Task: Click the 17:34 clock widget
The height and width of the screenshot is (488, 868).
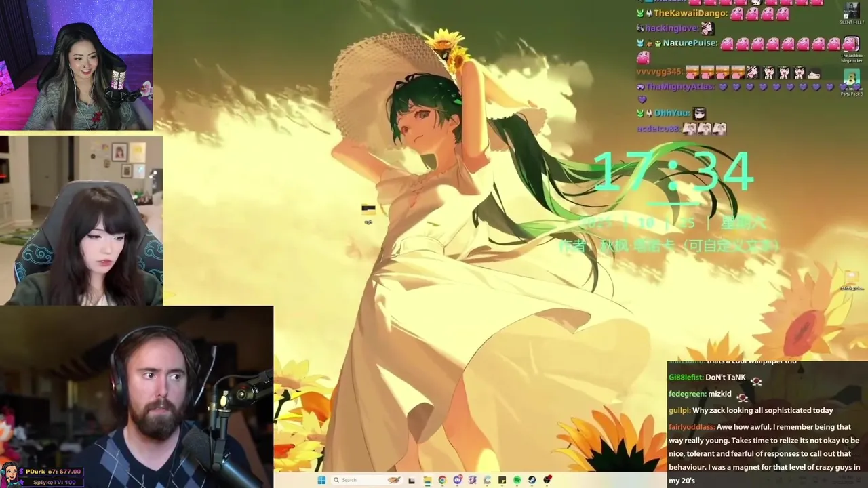Action: click(673, 171)
